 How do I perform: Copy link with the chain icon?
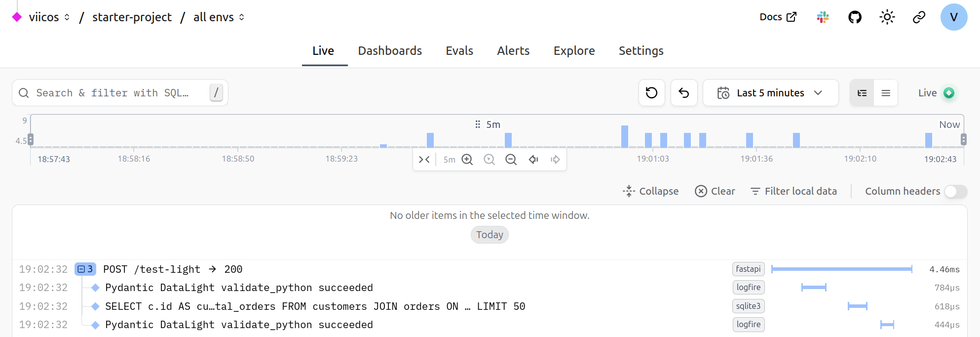click(x=919, y=17)
